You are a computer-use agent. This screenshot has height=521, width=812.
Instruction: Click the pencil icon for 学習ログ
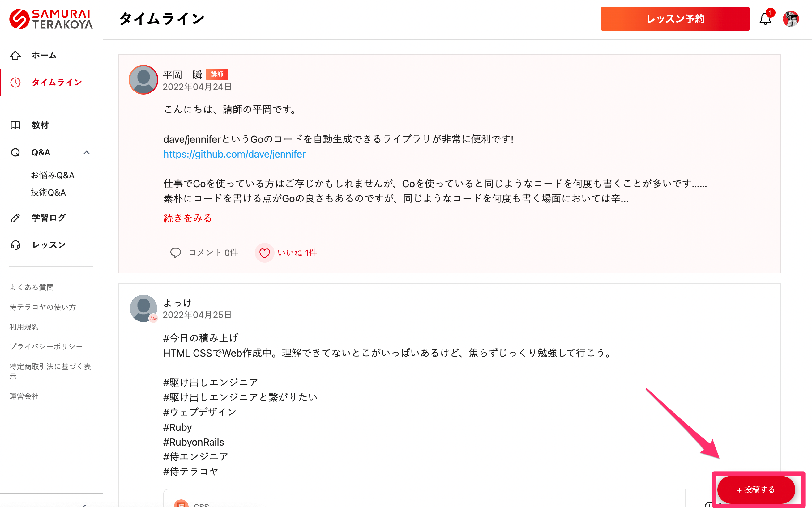click(15, 218)
